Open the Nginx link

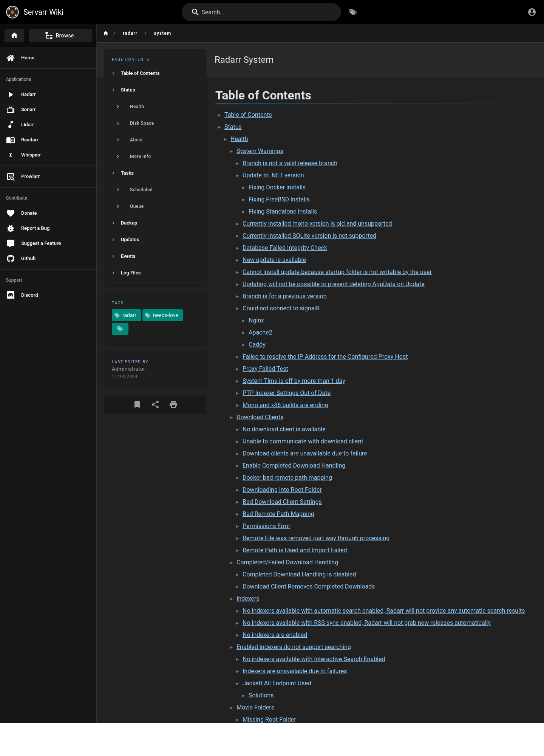point(256,321)
